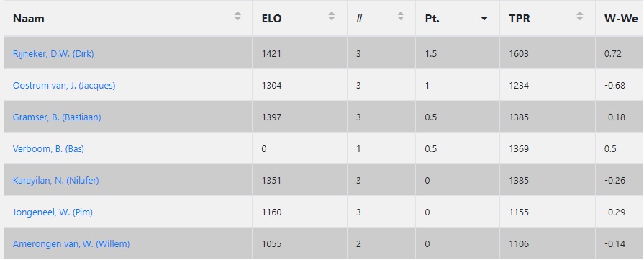Open Rijneker, D.W. (Dirk) player link
The width and height of the screenshot is (644, 260).
coord(53,54)
